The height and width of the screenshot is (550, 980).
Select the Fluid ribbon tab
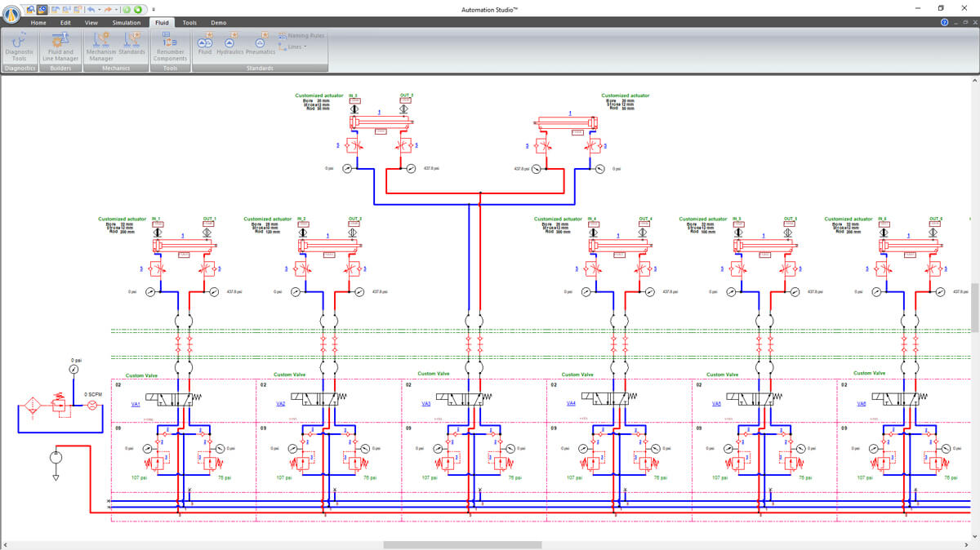pos(162,23)
